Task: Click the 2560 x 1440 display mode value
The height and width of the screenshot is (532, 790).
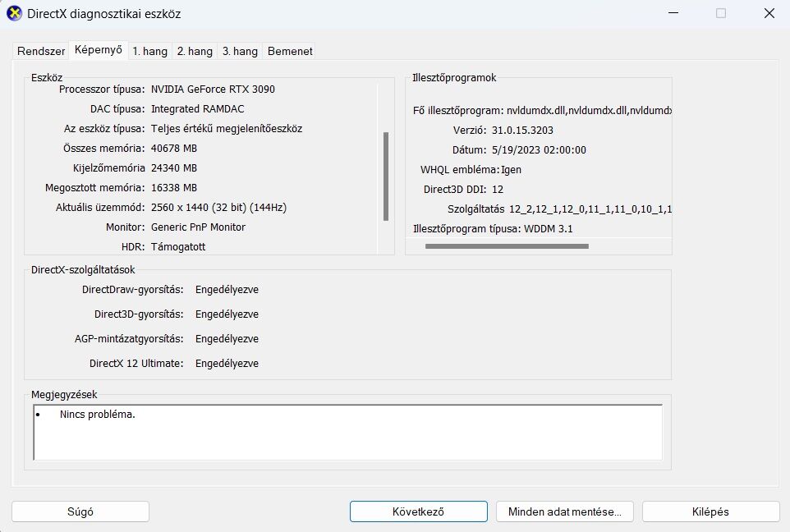Action: pos(218,207)
